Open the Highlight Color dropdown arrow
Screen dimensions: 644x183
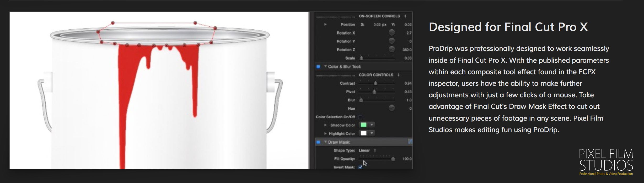tap(372, 133)
